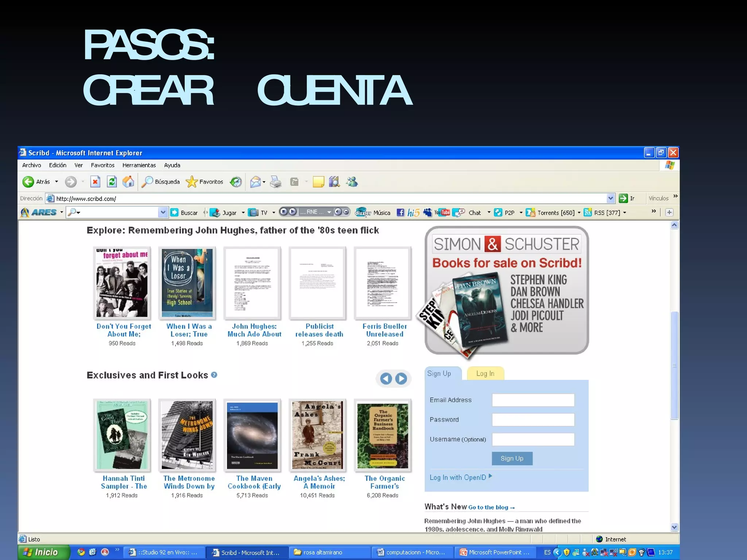
Task: Click the Home icon in IE toolbar
Action: tap(128, 182)
